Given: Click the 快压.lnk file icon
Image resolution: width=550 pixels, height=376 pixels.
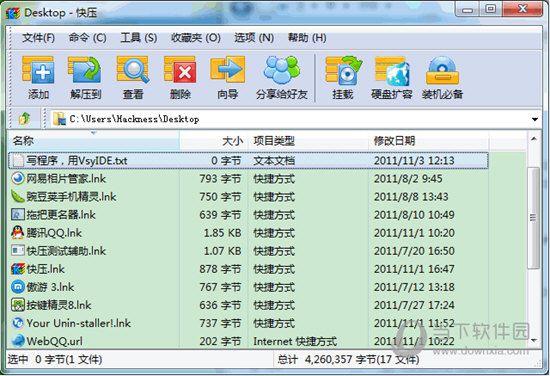Looking at the screenshot, I should coord(18,269).
